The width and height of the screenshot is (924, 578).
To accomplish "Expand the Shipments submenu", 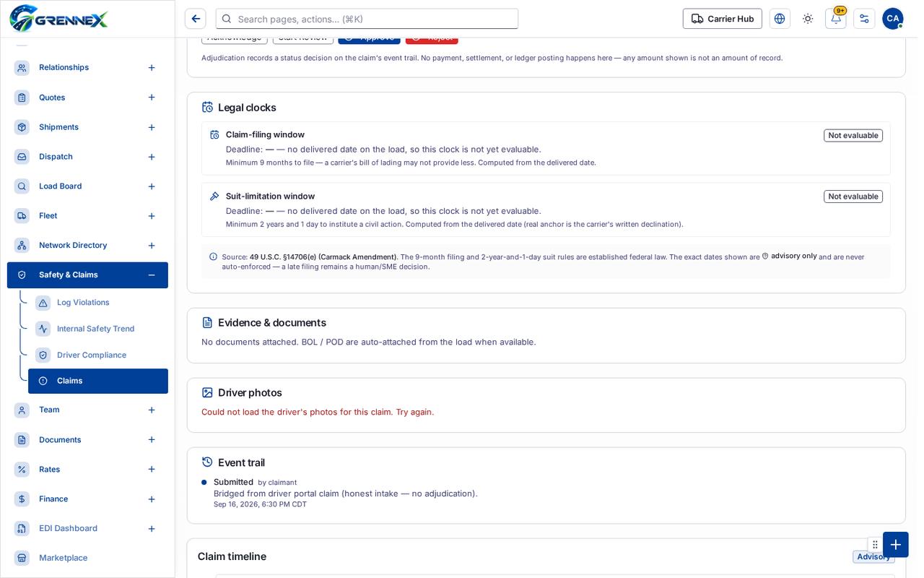I will point(152,127).
